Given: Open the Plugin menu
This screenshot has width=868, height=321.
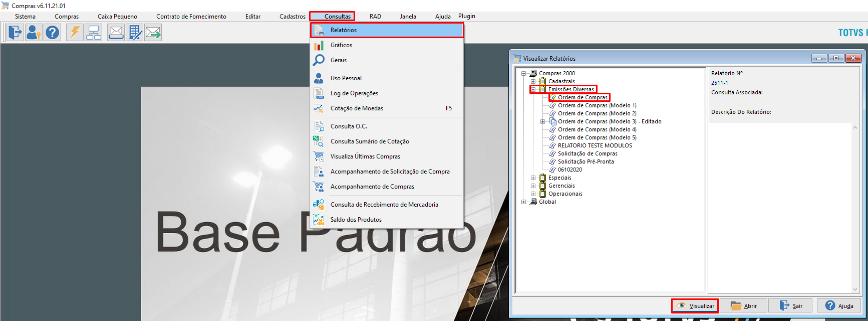Looking at the screenshot, I should click(x=467, y=16).
